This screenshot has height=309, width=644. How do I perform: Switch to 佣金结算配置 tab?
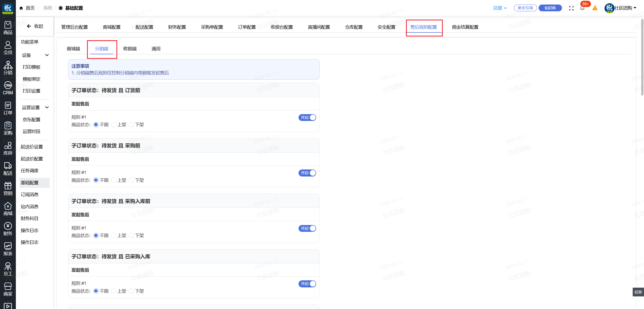[465, 27]
